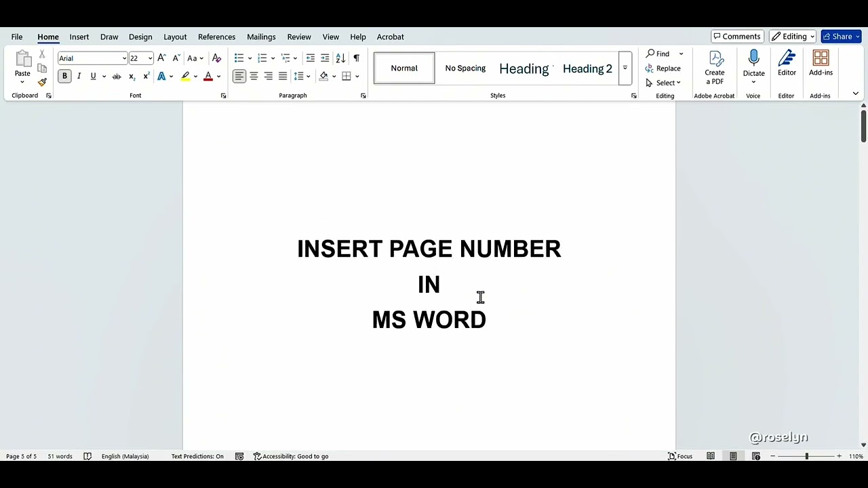Viewport: 868px width, 488px height.
Task: Open the Add-ins gallery
Action: pos(821,63)
